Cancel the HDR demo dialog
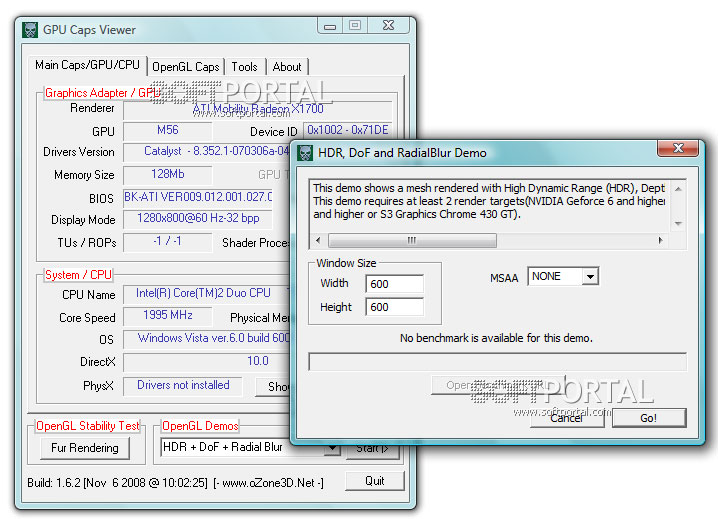718x519 pixels. pos(567,418)
